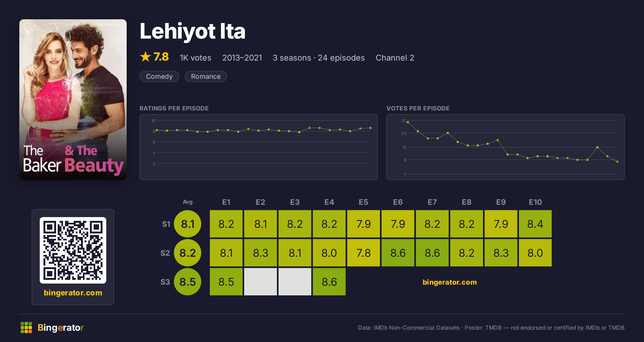
Task: Select S3 E4 rating cell 8.6
Action: (329, 282)
